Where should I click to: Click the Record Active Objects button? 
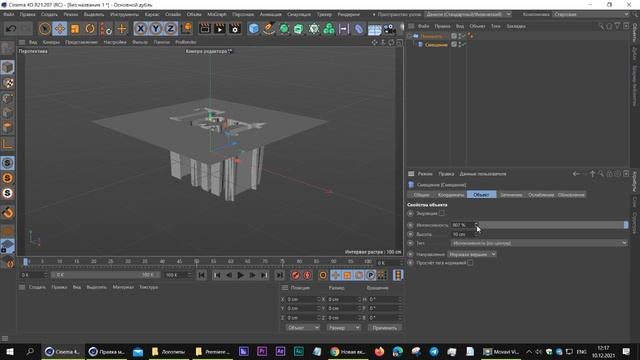[296, 275]
